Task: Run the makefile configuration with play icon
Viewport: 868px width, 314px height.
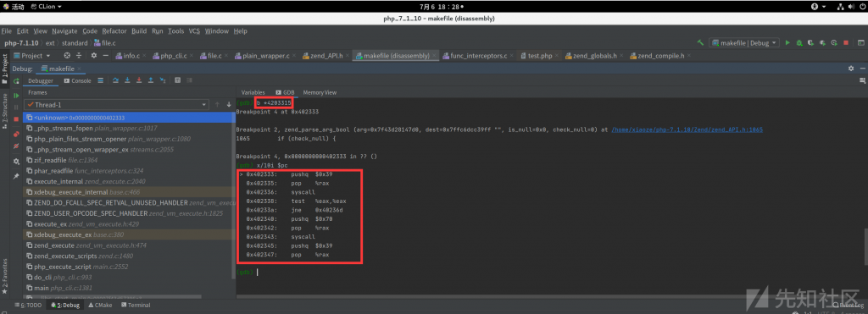Action: [787, 42]
